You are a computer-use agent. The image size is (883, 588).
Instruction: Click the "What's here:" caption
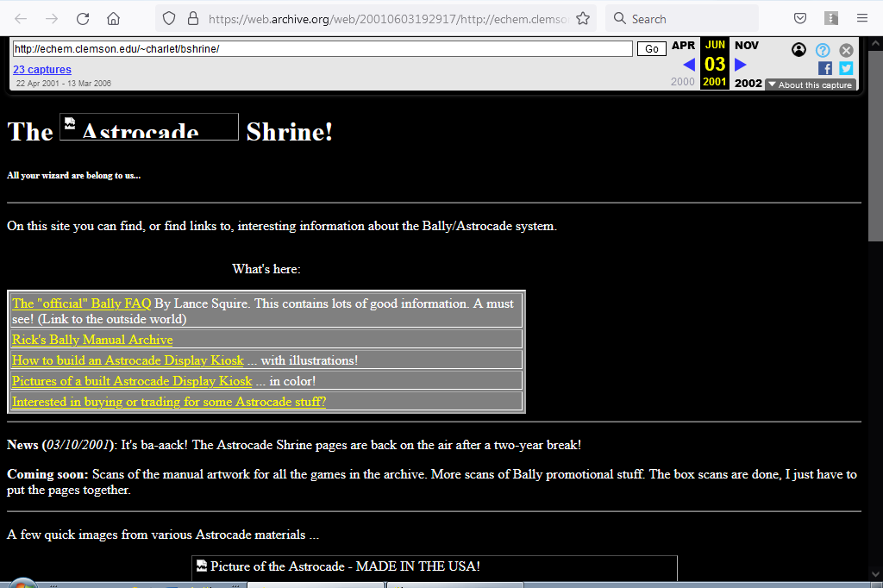266,269
